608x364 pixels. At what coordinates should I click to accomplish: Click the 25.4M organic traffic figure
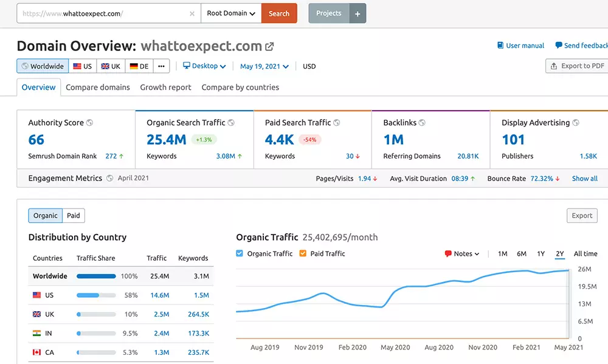coord(167,140)
